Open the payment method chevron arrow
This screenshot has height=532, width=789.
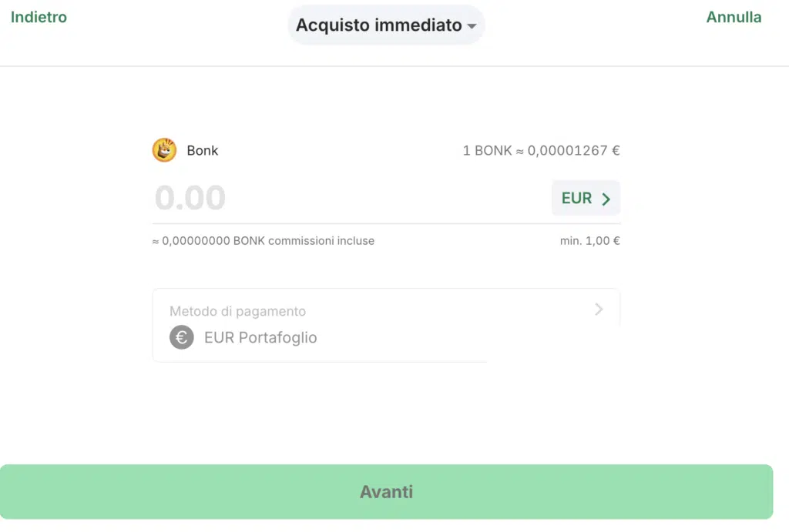click(x=599, y=309)
